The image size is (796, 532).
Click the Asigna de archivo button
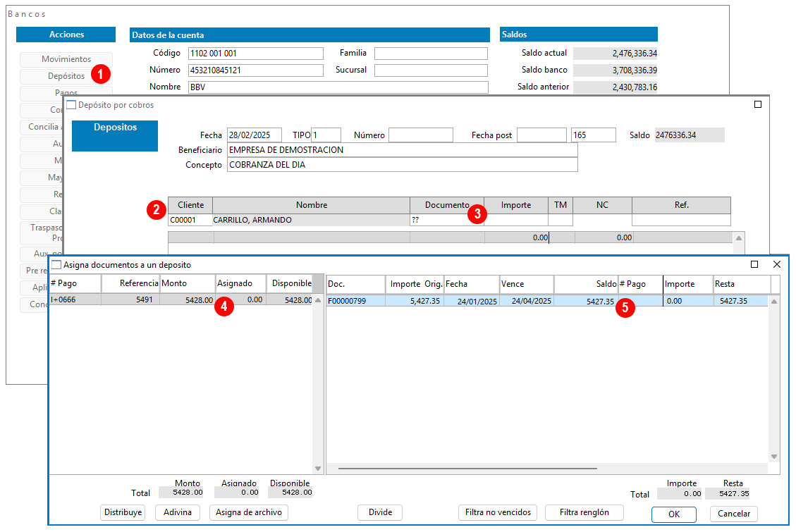pos(249,512)
